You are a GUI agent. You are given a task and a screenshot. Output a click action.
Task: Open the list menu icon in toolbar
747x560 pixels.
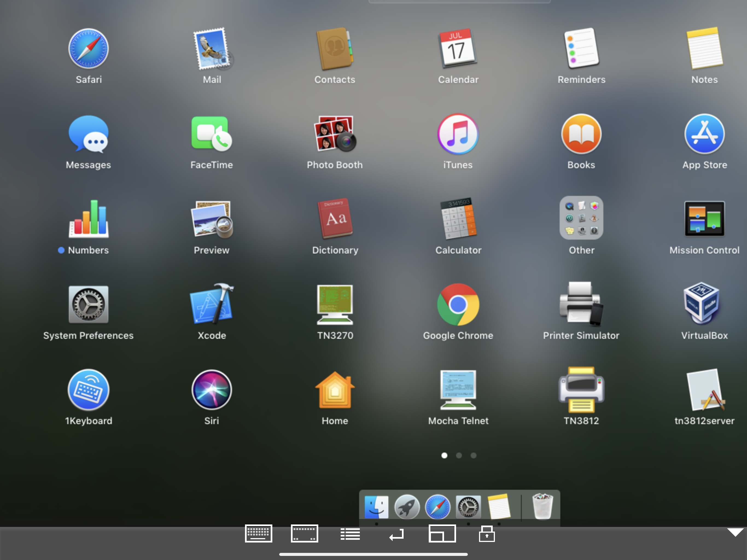tap(350, 534)
